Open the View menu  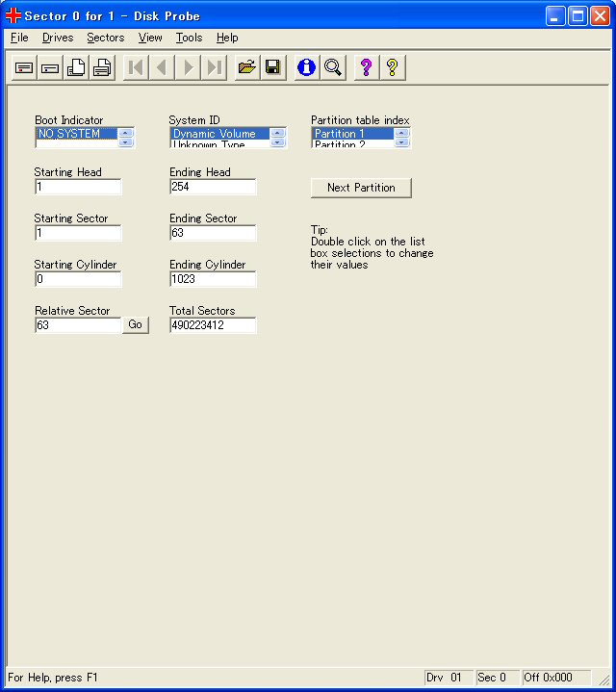(150, 38)
